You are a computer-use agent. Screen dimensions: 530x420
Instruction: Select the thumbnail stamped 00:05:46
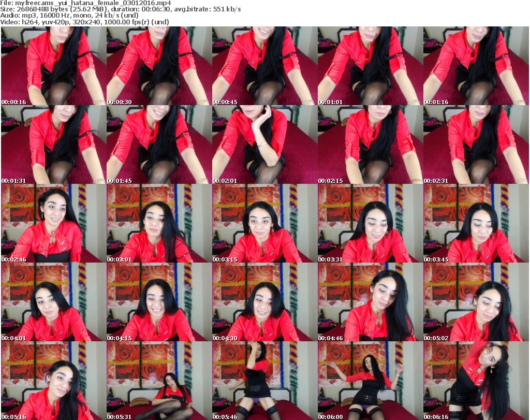click(264, 381)
